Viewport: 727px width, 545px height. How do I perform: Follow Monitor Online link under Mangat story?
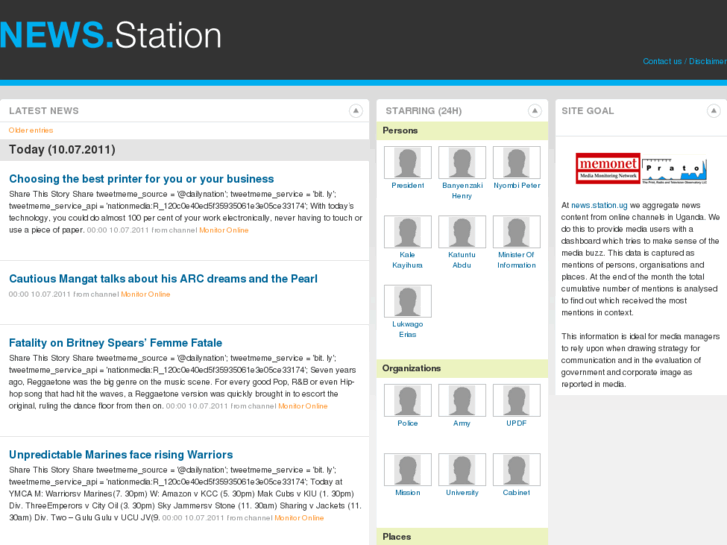click(146, 294)
